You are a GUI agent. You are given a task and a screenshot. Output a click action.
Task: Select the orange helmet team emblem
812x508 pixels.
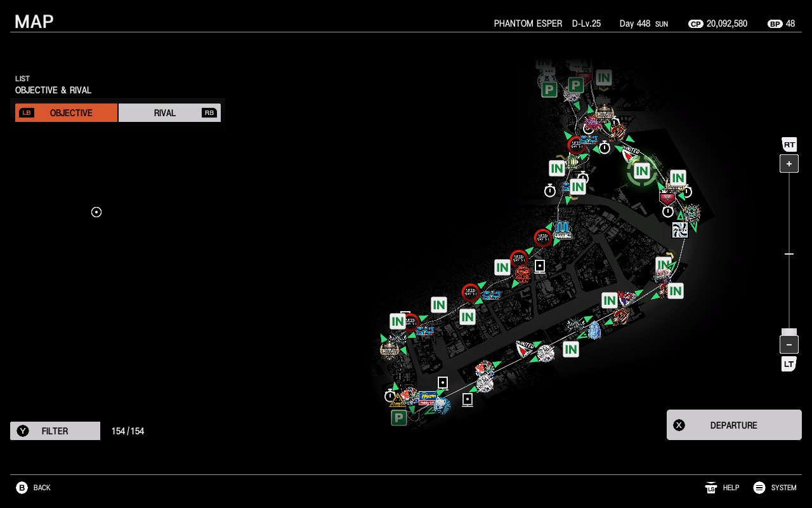pos(522,274)
